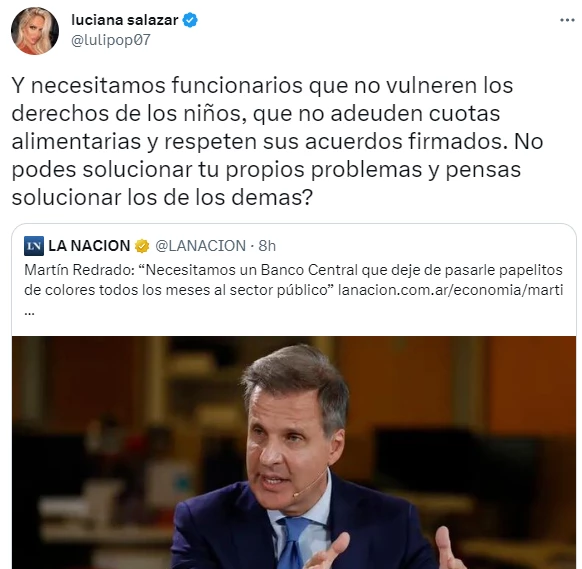Open luciana salazar's profile avatar
582x569 pixels.
pos(35,31)
